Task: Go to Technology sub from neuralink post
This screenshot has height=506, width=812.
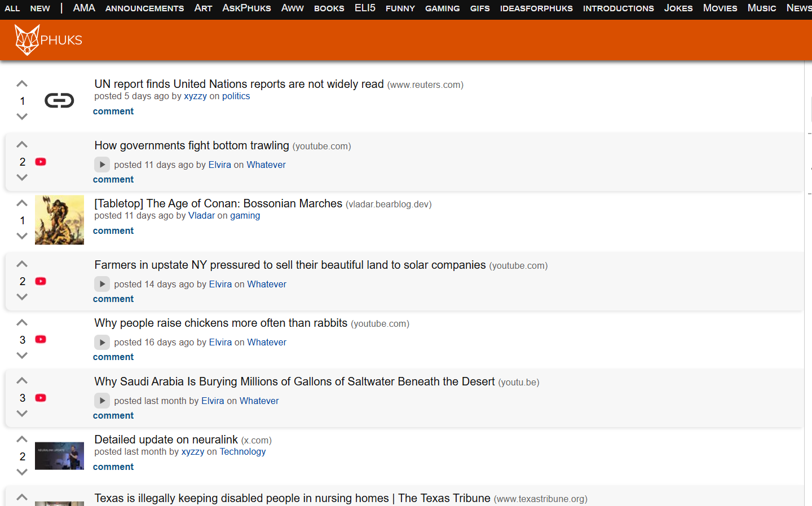Action: (x=242, y=452)
